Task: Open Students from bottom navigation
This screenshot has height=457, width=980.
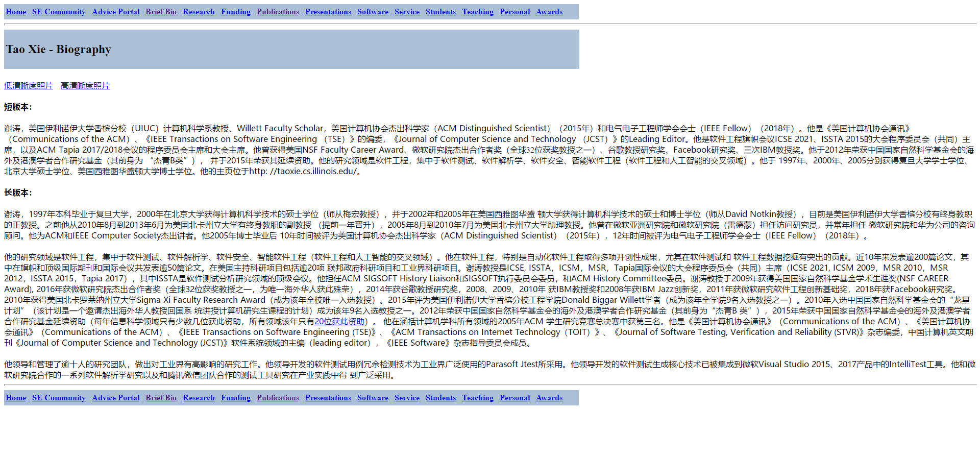Action: (440, 398)
